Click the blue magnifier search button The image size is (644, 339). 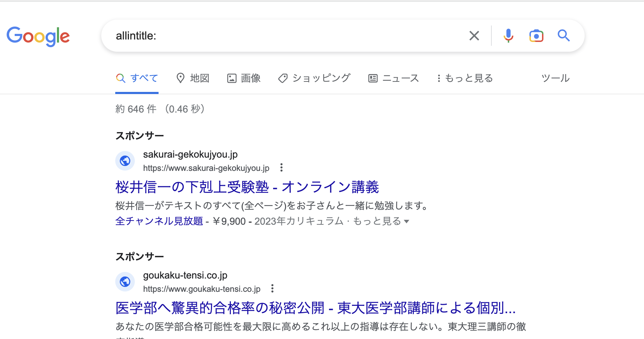(563, 36)
